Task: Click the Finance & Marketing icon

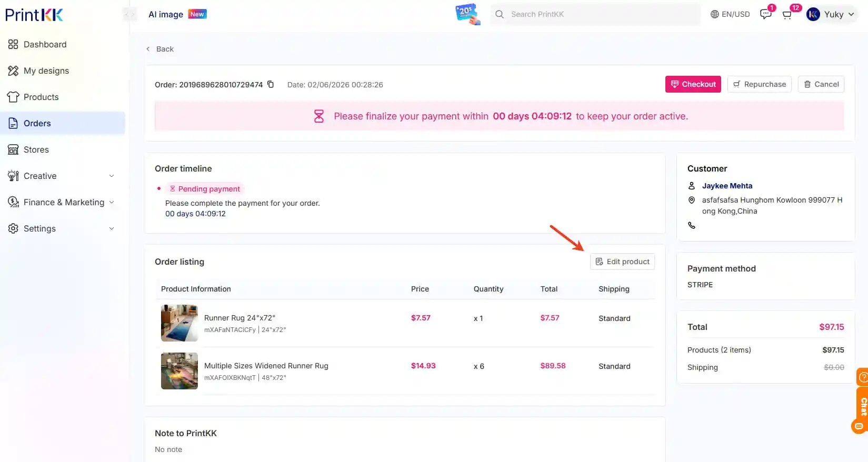Action: point(13,202)
